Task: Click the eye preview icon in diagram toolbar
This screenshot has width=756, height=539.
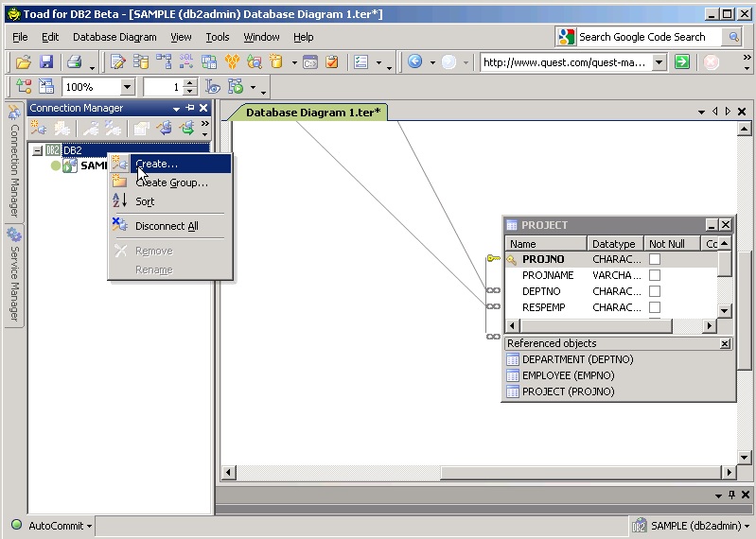Action: click(x=213, y=87)
